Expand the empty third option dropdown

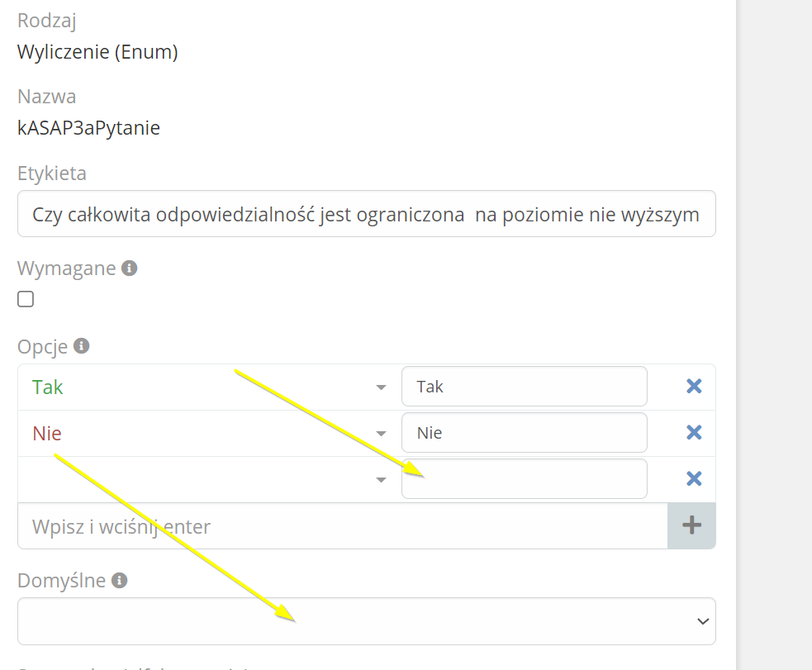point(381,480)
